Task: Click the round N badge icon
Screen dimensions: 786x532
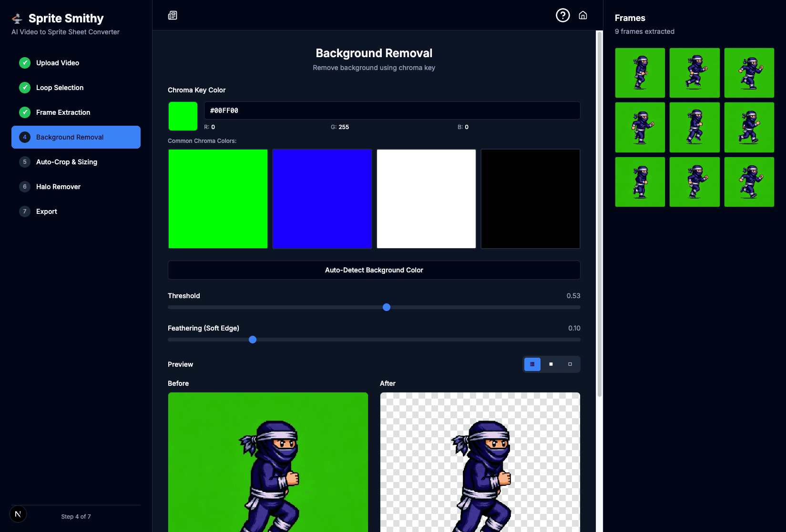Action: pyautogui.click(x=18, y=514)
